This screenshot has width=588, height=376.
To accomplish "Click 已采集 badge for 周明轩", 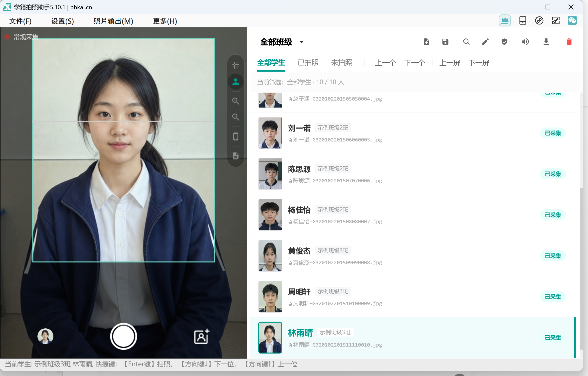I will pos(553,297).
